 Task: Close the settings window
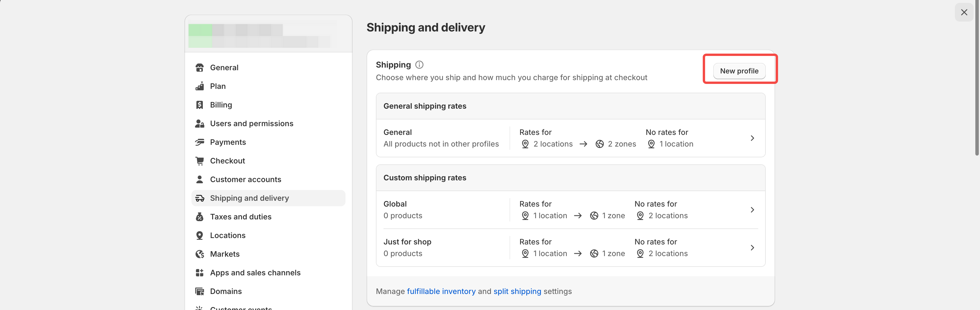pos(964,13)
